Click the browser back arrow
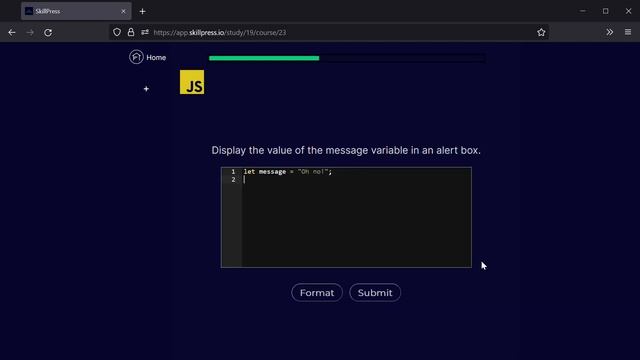Image resolution: width=640 pixels, height=360 pixels. click(x=12, y=32)
